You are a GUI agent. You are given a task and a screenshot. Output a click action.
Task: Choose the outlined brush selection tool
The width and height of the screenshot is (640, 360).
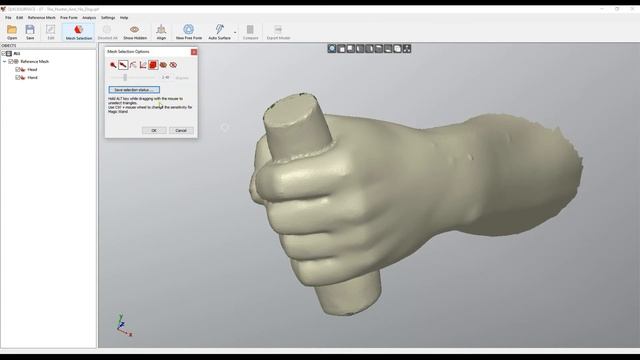tap(123, 65)
